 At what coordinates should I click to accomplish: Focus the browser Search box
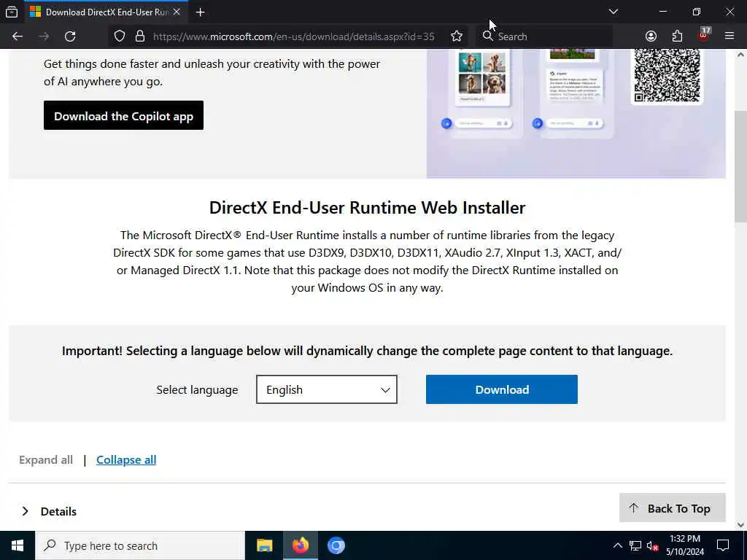(544, 36)
